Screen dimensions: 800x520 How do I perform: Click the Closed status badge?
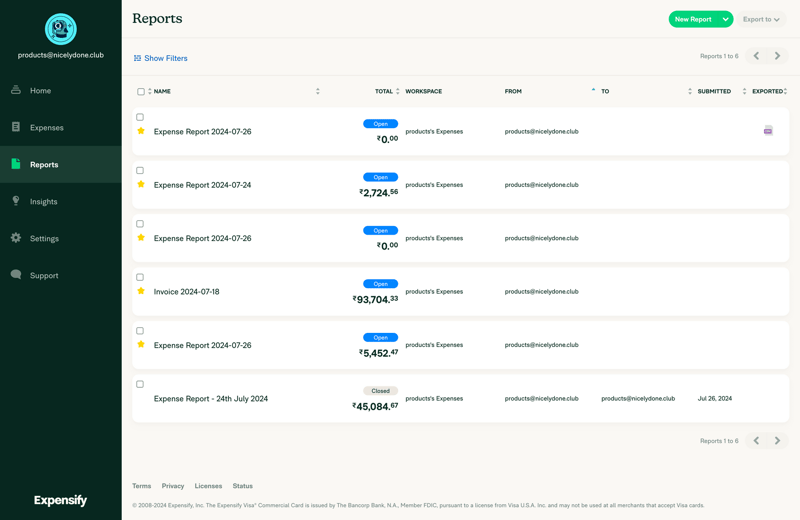pyautogui.click(x=381, y=391)
